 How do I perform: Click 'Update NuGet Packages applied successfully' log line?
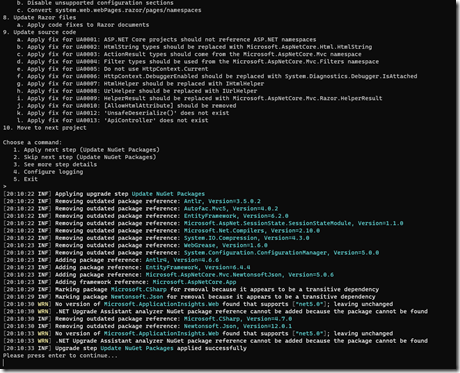[125, 348]
